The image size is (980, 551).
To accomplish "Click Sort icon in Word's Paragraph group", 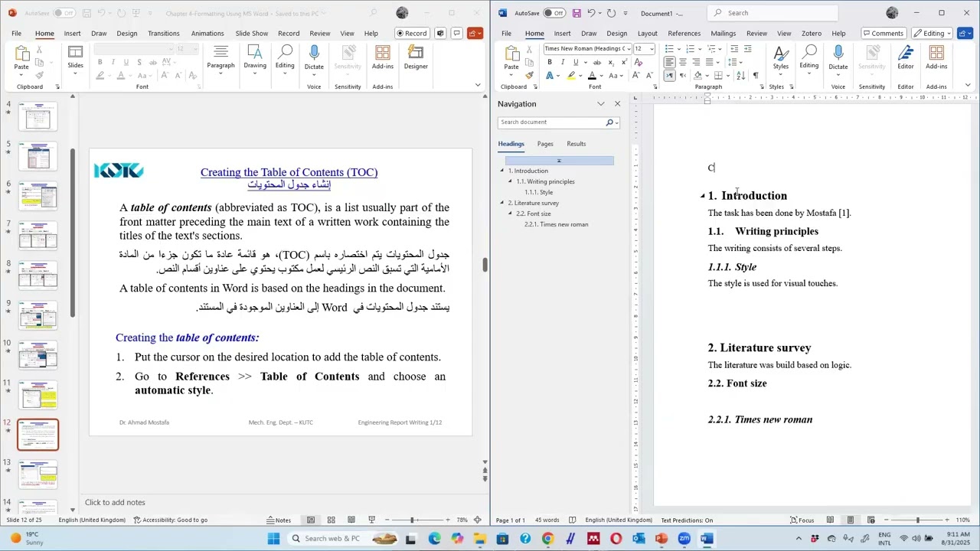I will coord(740,76).
